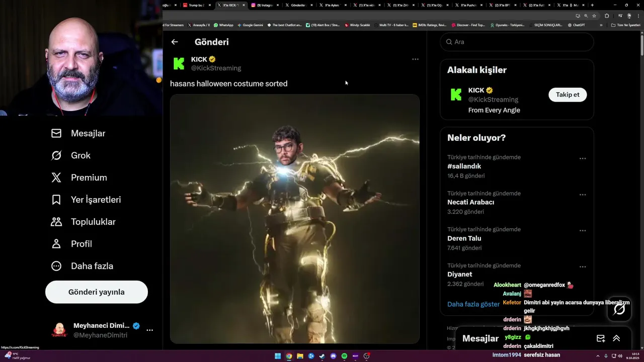Open the Alert Box / Streamlabs bookmark

[x=323, y=25]
